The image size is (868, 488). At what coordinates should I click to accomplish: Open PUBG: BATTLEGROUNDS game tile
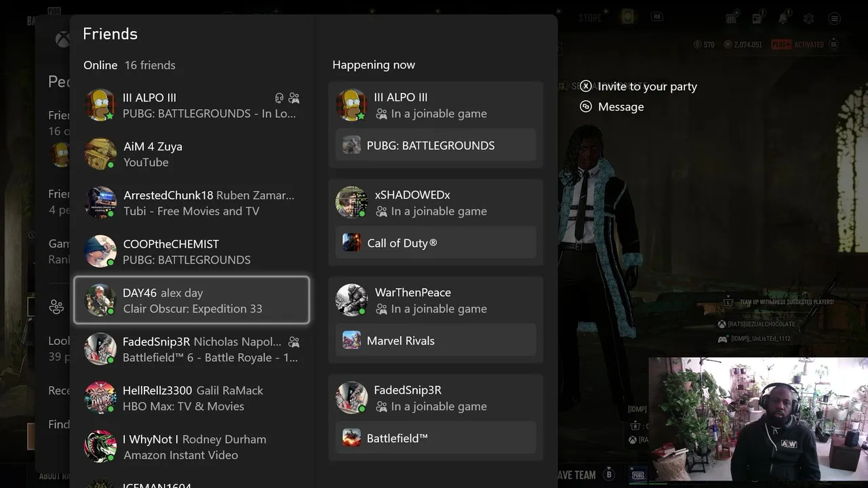[x=435, y=145]
